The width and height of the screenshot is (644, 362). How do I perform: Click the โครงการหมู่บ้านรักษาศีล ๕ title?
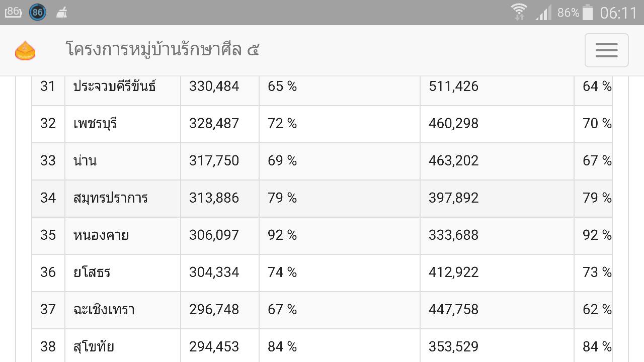(x=163, y=50)
